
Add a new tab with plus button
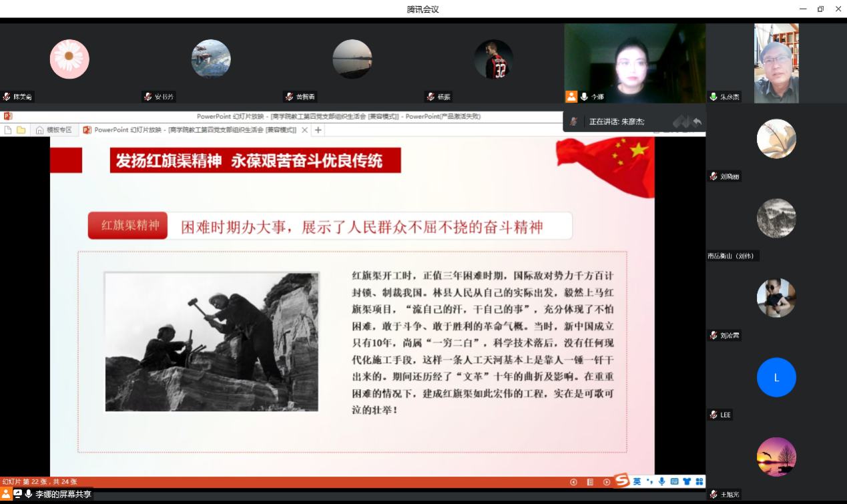[x=318, y=130]
